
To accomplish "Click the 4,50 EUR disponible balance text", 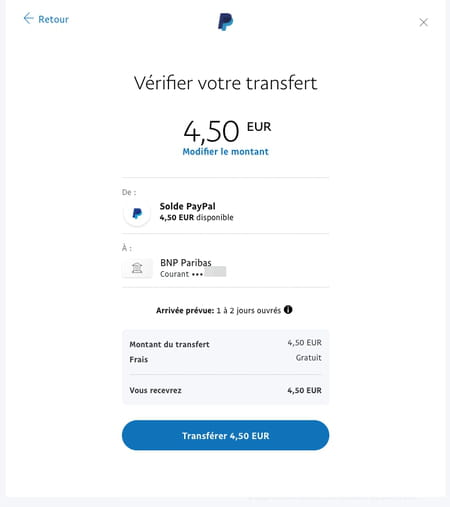I will coord(196,218).
